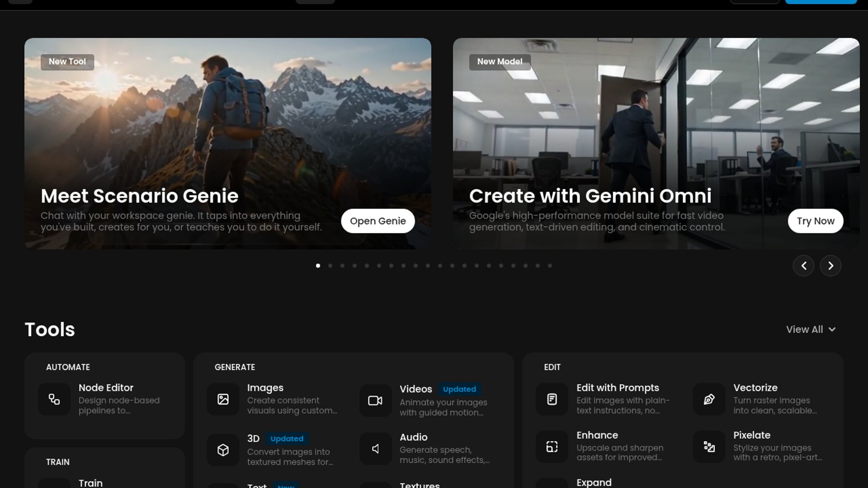Click the 3D cube icon

[223, 450]
